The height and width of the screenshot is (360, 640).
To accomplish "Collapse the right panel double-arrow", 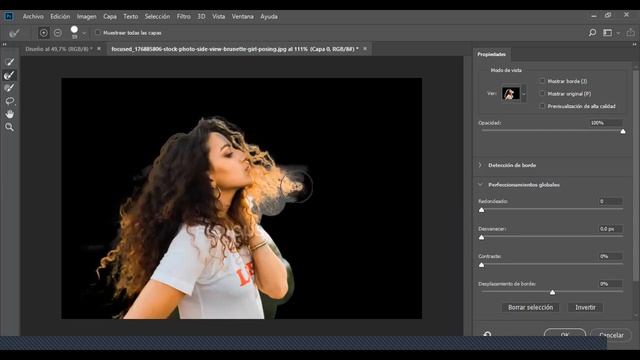I will pos(635,44).
